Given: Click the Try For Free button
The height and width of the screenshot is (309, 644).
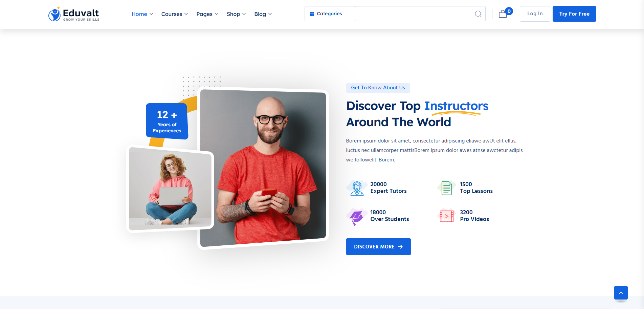Looking at the screenshot, I should click(574, 14).
